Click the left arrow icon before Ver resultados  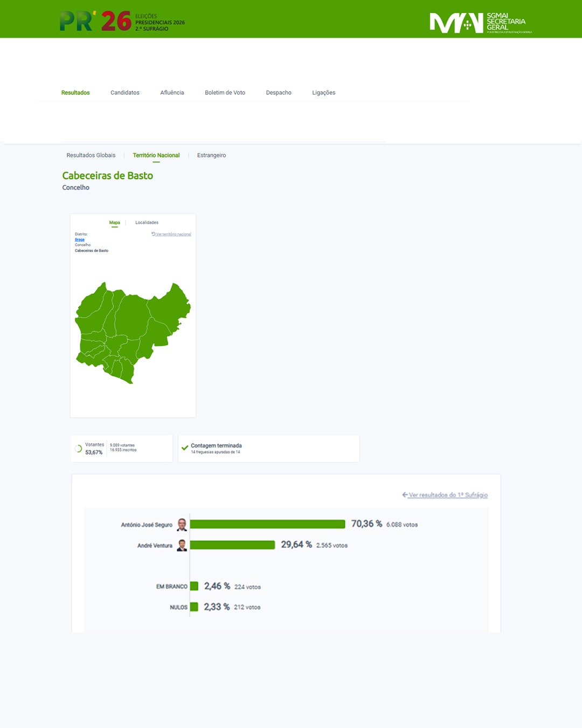(405, 495)
